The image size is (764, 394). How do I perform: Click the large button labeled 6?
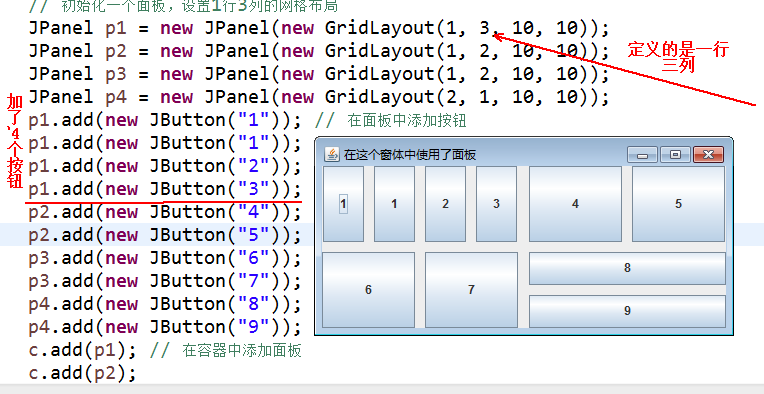click(x=368, y=290)
